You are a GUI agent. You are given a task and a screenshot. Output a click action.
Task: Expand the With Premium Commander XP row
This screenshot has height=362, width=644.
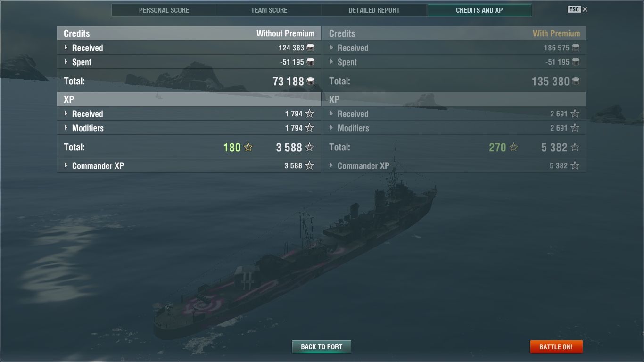click(x=454, y=165)
